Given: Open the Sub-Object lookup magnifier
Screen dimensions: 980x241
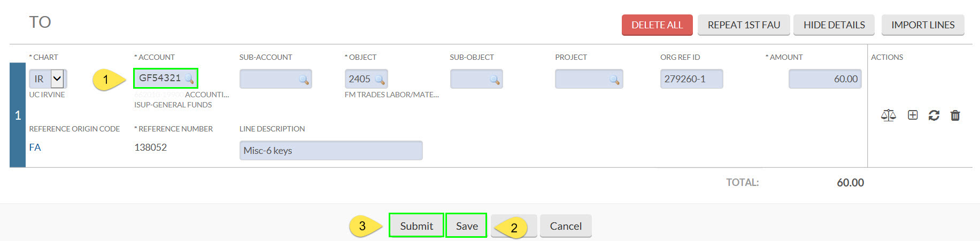Looking at the screenshot, I should 495,80.
